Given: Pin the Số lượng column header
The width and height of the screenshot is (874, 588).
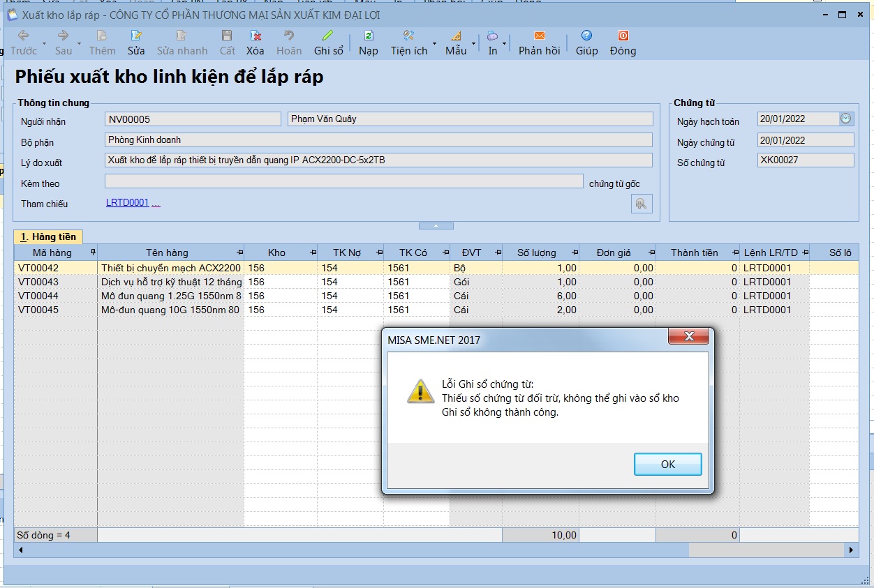Looking at the screenshot, I should [574, 252].
